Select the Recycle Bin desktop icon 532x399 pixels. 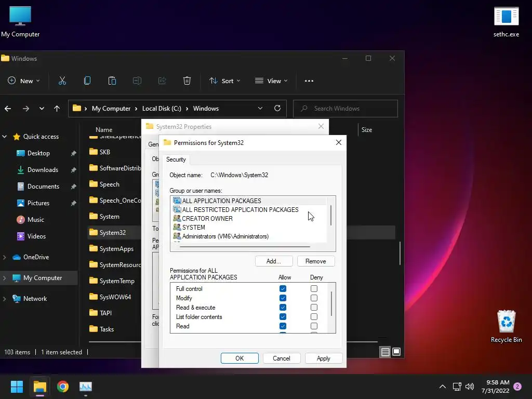(x=506, y=326)
